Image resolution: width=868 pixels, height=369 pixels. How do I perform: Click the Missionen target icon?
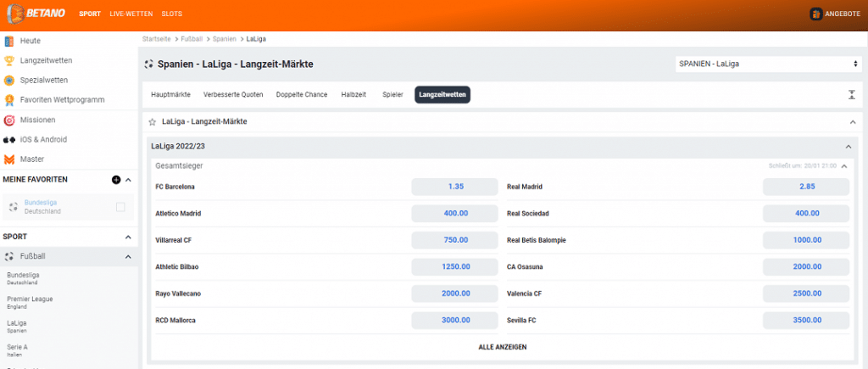(x=8, y=120)
